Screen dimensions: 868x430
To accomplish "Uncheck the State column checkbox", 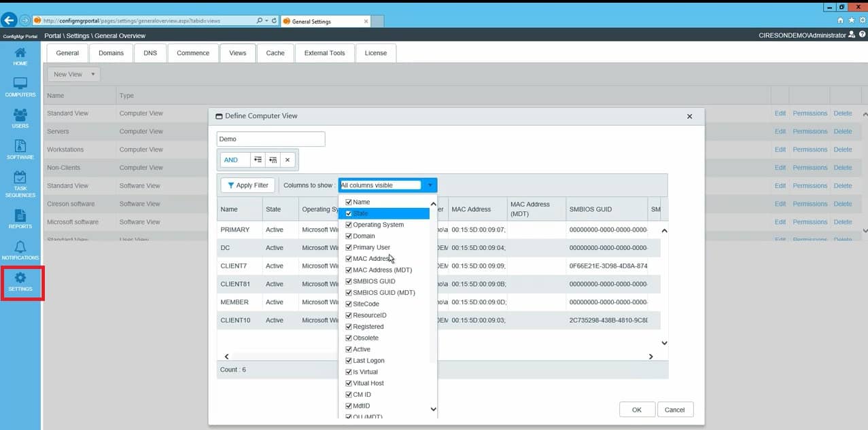I will (349, 213).
